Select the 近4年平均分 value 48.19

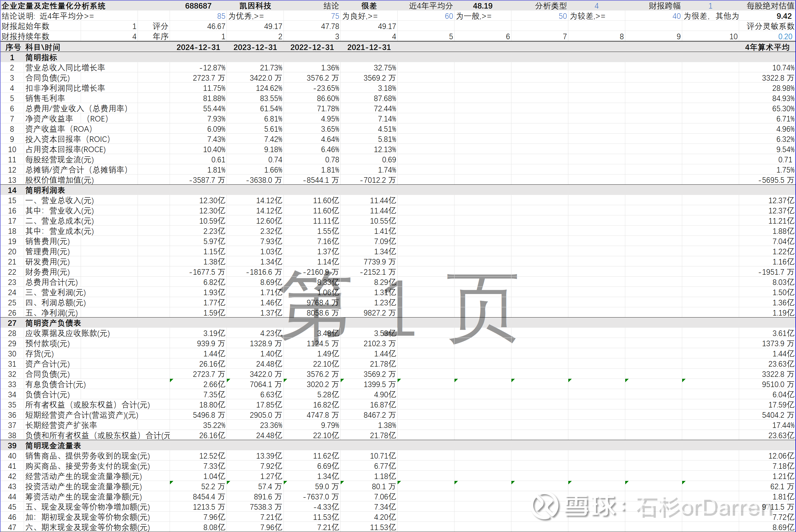point(482,6)
